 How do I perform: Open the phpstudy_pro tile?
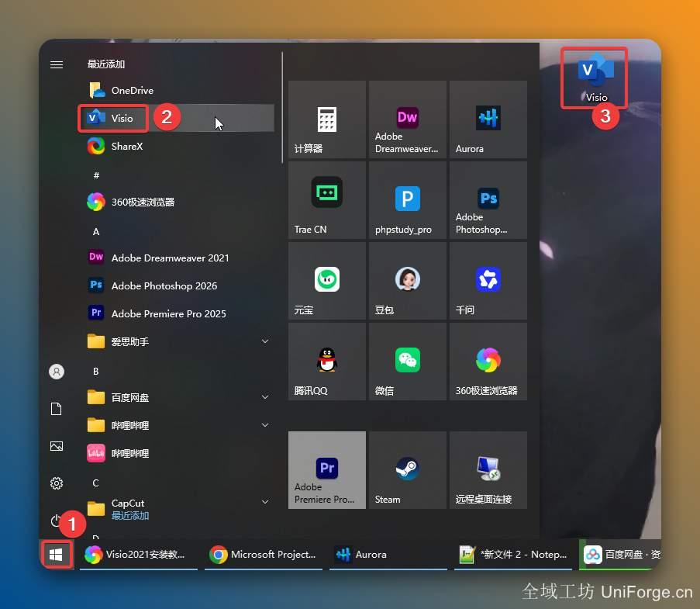(408, 200)
